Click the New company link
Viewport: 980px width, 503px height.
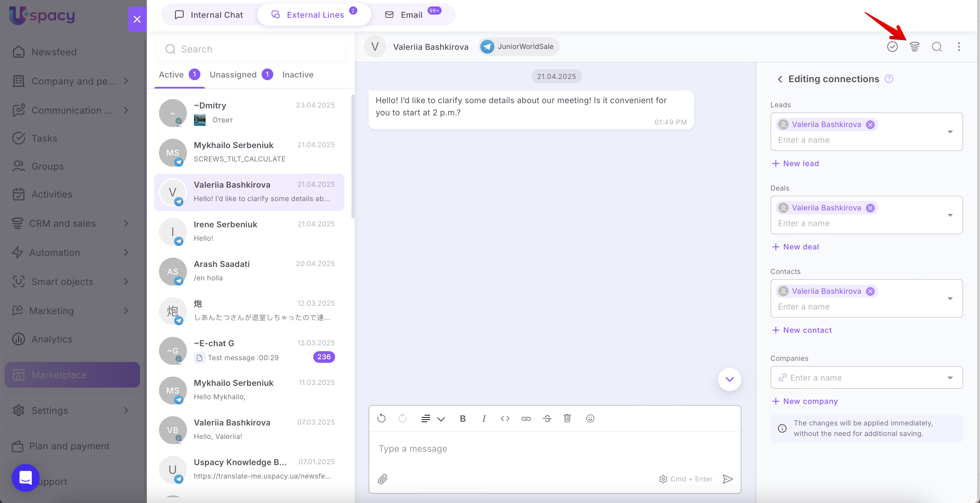pos(810,402)
